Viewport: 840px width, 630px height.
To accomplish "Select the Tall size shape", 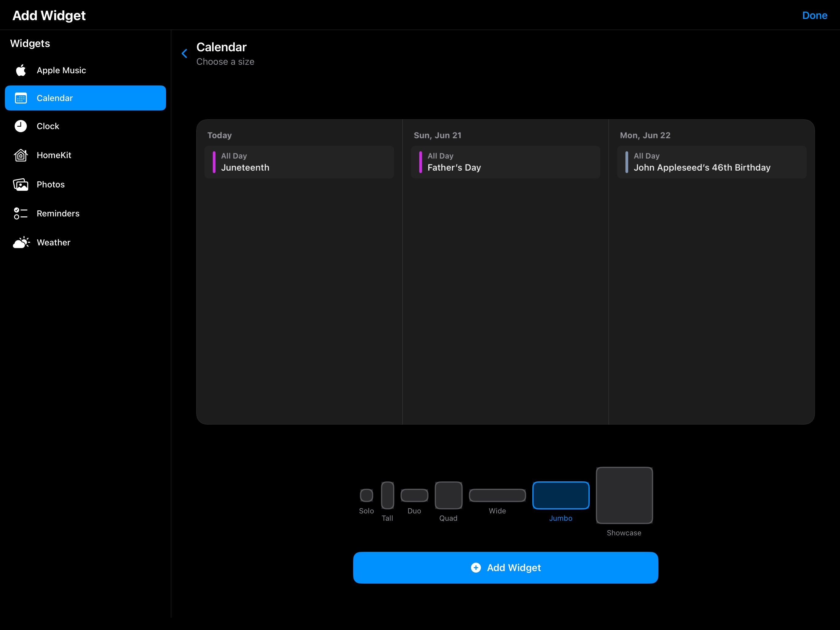I will [387, 495].
